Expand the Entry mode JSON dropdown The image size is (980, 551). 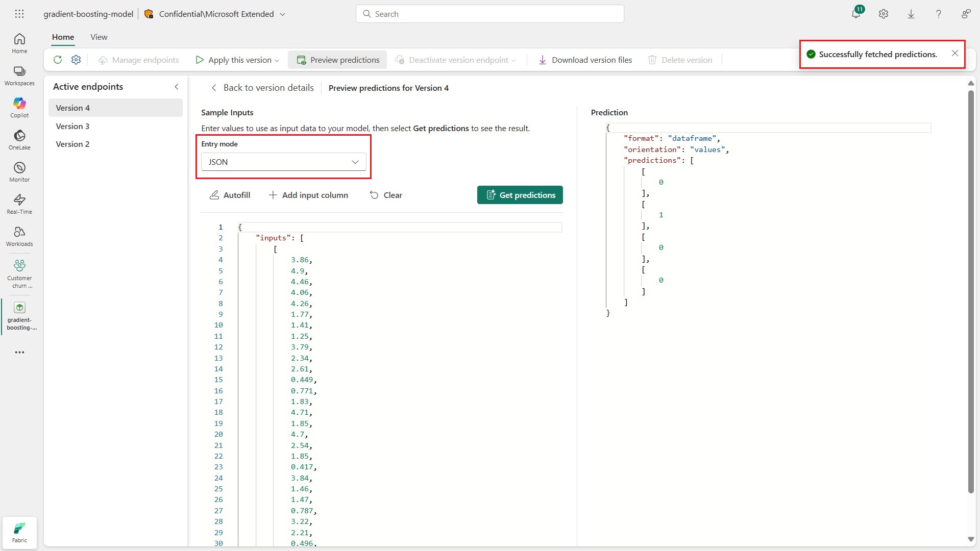pyautogui.click(x=283, y=162)
